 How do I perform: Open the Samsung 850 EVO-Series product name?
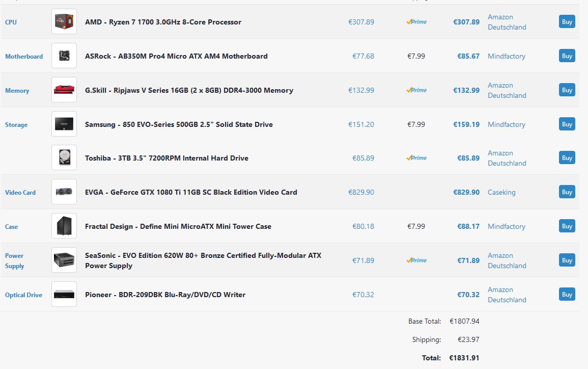(179, 124)
